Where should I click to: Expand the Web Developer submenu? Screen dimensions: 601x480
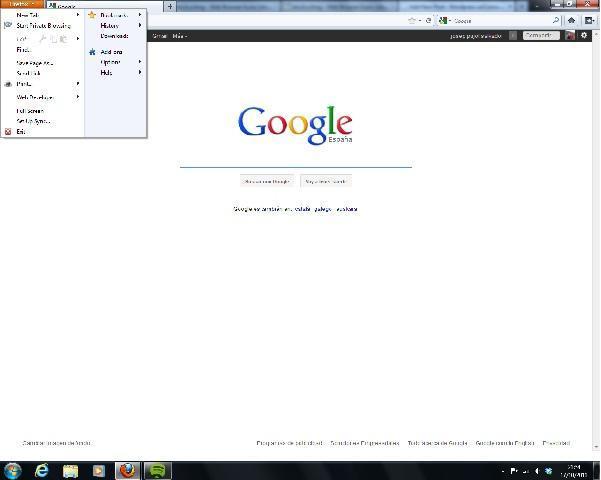coord(36,97)
